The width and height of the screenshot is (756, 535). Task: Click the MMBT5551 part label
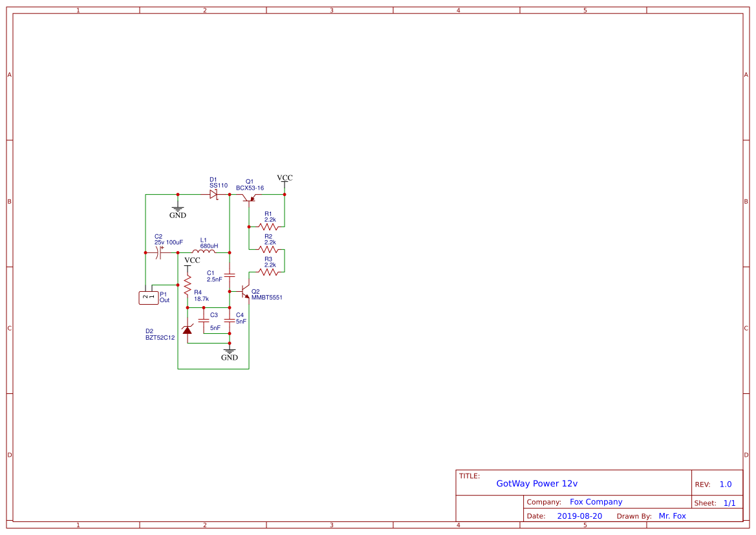point(267,298)
